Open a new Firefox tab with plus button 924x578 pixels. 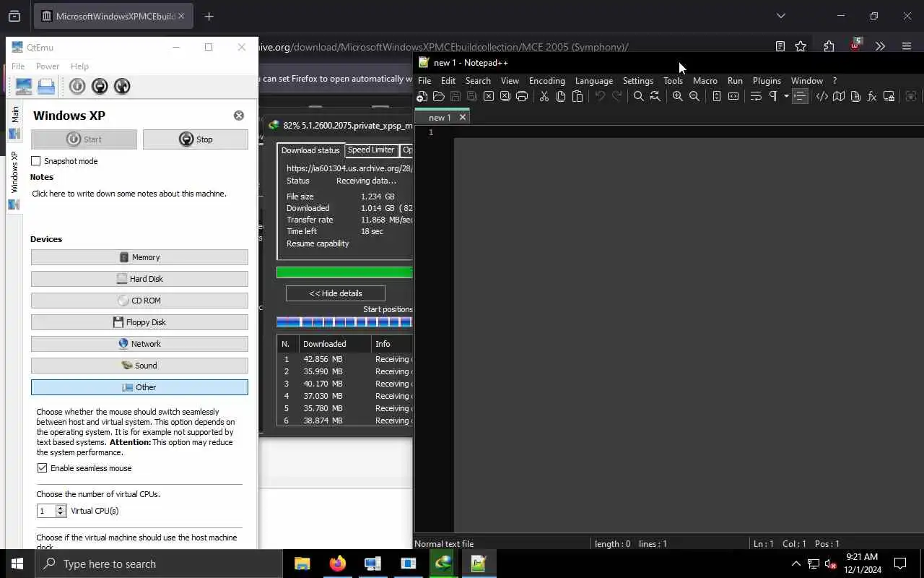pos(209,16)
